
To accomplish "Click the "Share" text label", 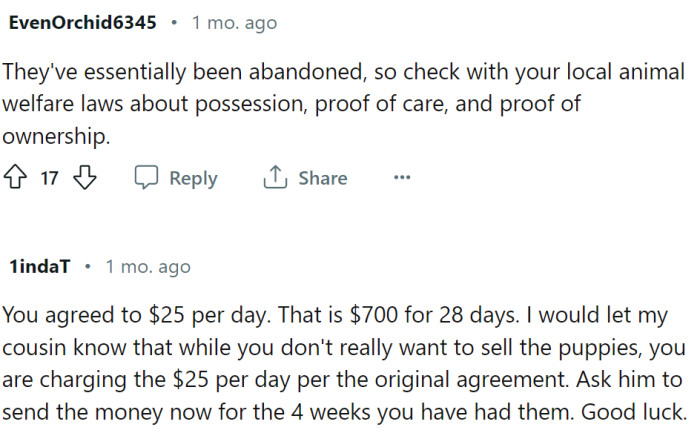I will pos(322,178).
